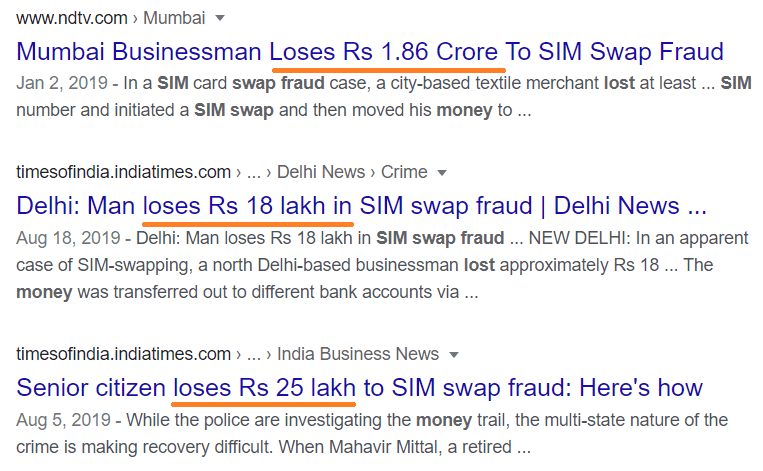763x471 pixels.
Task: Click the Aug 18, 2019 date text
Action: [x=68, y=238]
